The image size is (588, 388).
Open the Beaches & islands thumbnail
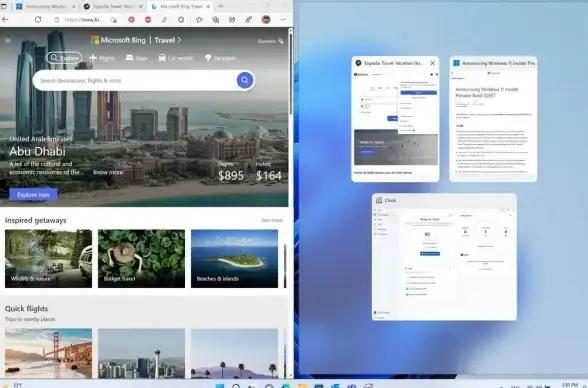[234, 259]
